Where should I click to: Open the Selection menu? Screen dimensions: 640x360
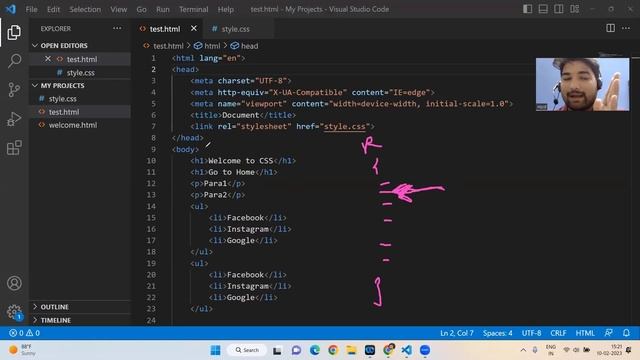[85, 9]
